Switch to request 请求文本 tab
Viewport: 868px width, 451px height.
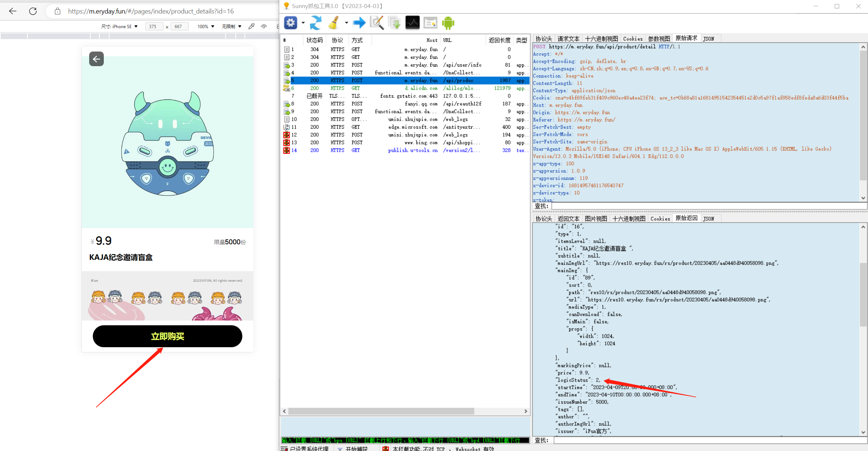(568, 39)
